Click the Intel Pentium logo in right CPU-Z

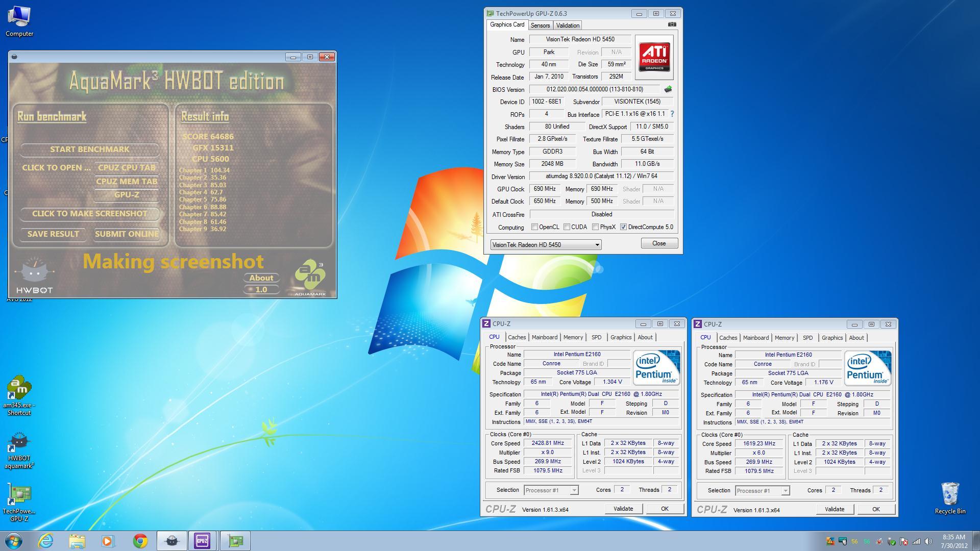click(x=868, y=368)
